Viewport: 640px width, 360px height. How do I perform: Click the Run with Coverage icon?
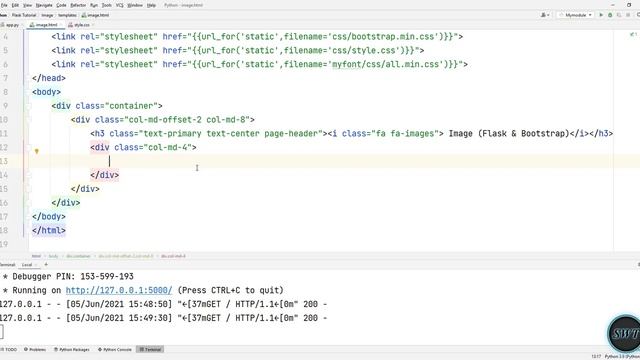619,15
